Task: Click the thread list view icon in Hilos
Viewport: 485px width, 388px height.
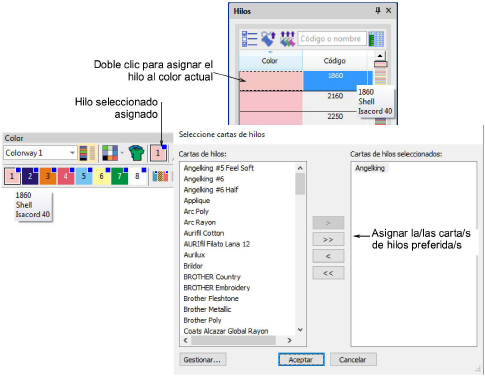Action: (249, 39)
